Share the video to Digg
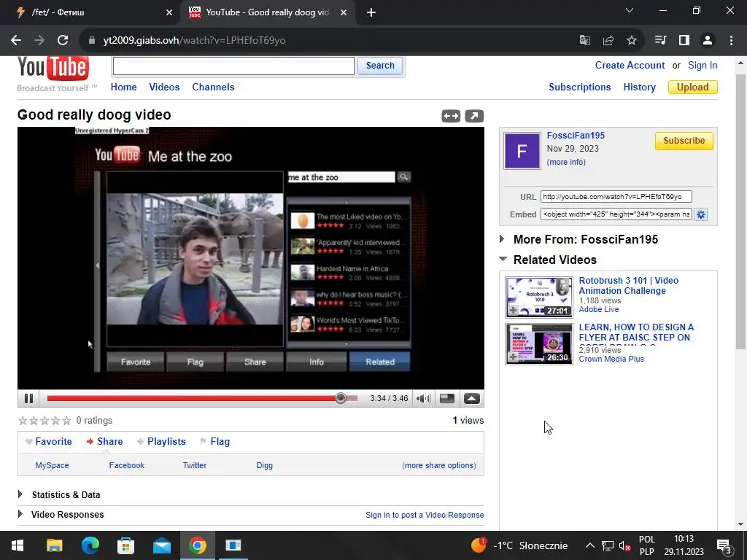This screenshot has height=560, width=747. click(264, 465)
